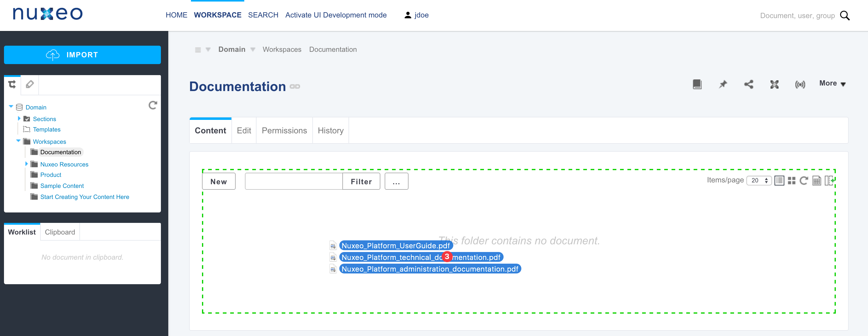The image size is (868, 336).
Task: Select the navigation tree tab icon
Action: (x=12, y=84)
